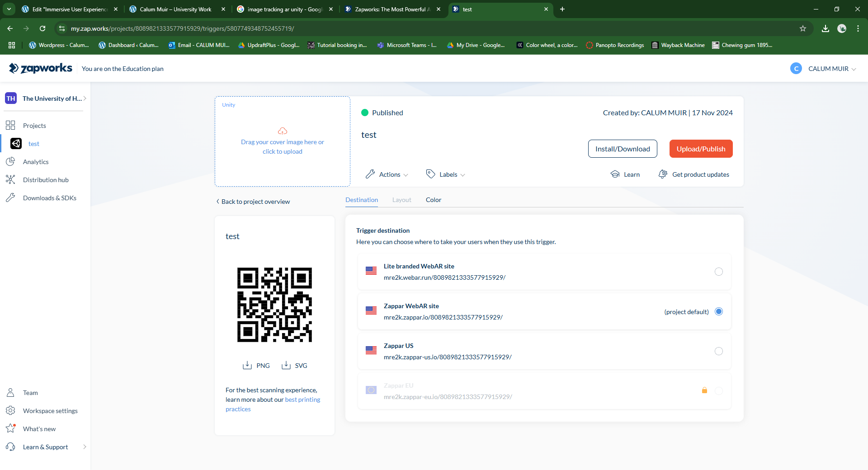Open the Labels dropdown
868x470 pixels.
pos(446,174)
